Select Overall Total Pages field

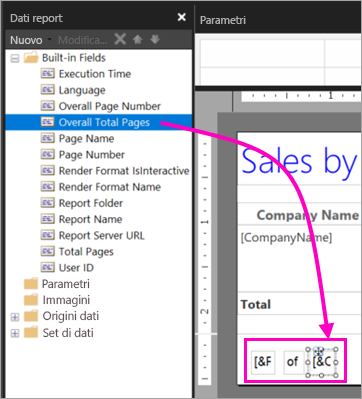point(104,122)
